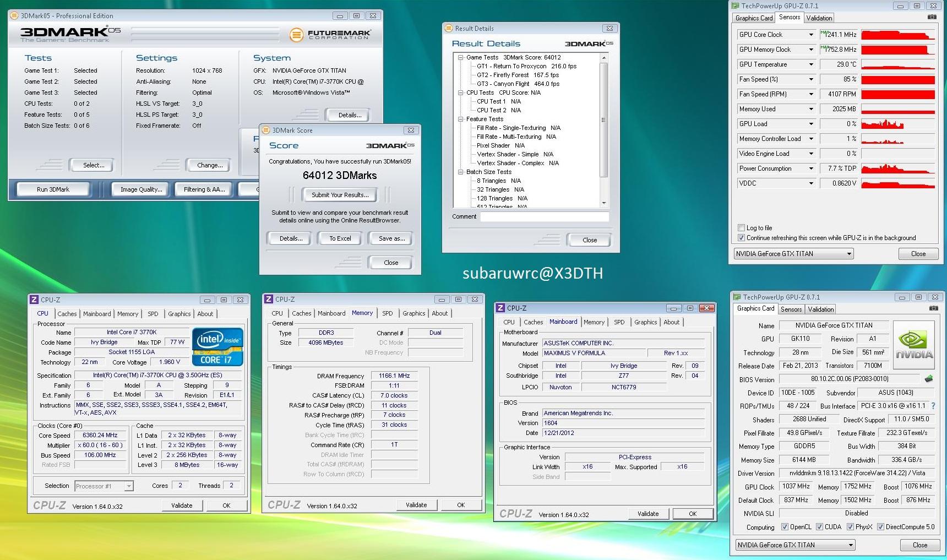This screenshot has height=560, width=947.
Task: Click the GPU-Z title icon of the Sensors window
Action: [735, 6]
